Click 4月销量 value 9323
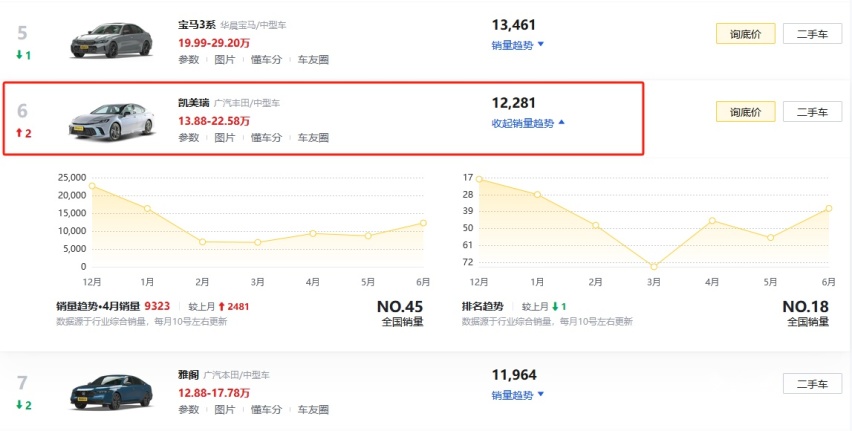 coord(157,307)
